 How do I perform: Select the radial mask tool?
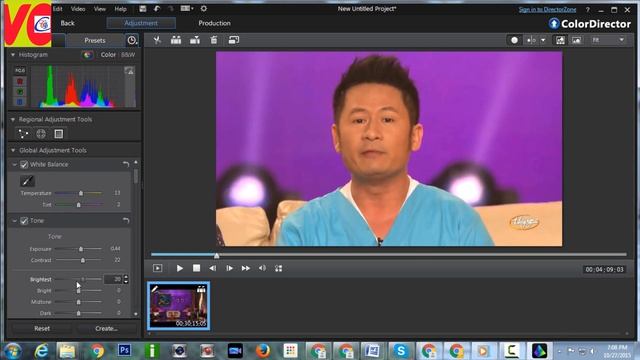tap(41, 134)
